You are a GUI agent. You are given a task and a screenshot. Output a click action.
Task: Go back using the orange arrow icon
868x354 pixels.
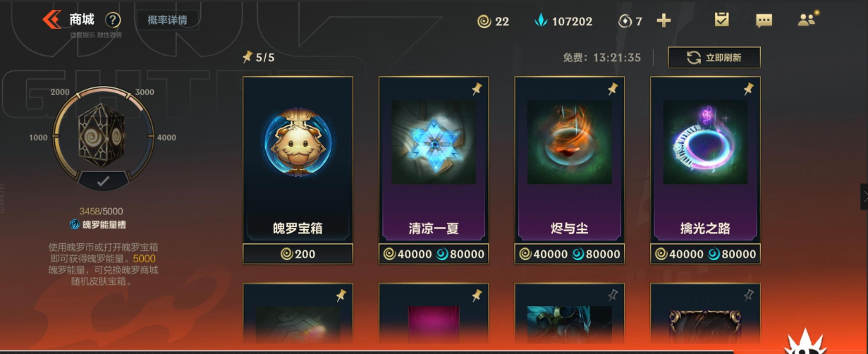[51, 20]
